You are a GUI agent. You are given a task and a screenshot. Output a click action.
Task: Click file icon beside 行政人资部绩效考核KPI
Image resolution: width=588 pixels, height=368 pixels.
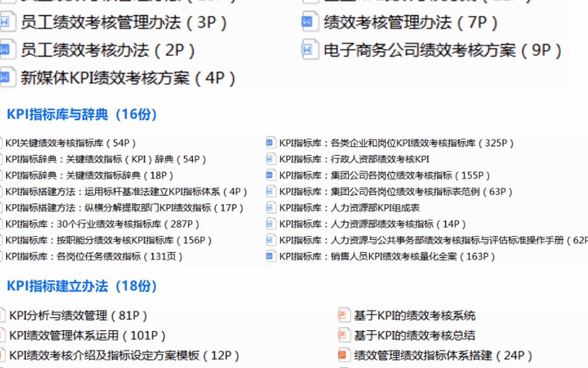pos(271,159)
